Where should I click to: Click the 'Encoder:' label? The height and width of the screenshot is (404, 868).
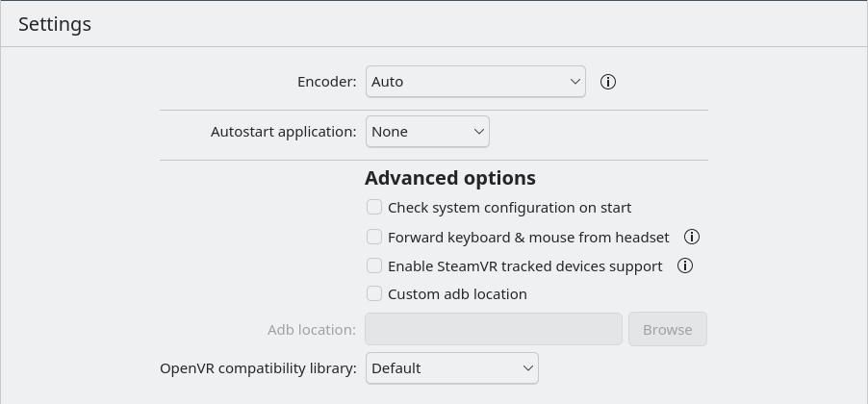click(x=326, y=82)
